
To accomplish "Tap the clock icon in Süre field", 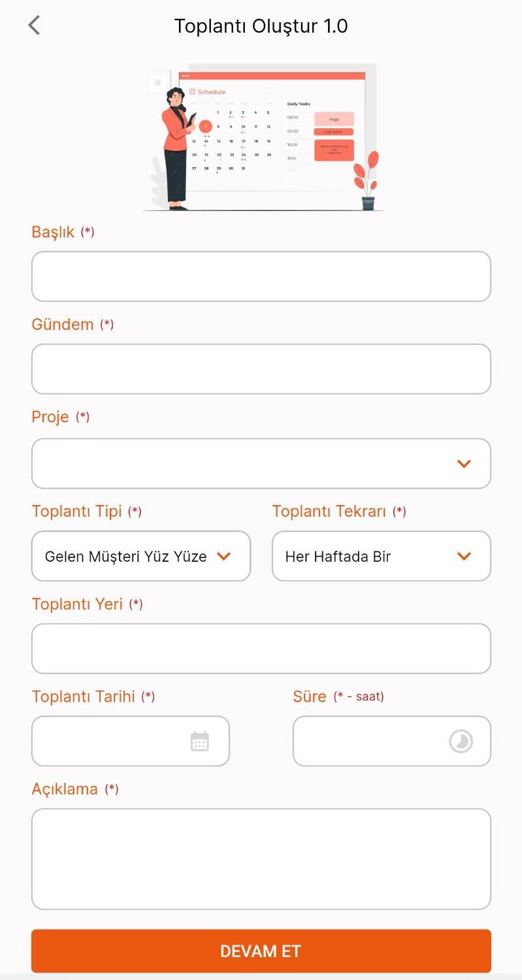I will click(461, 742).
